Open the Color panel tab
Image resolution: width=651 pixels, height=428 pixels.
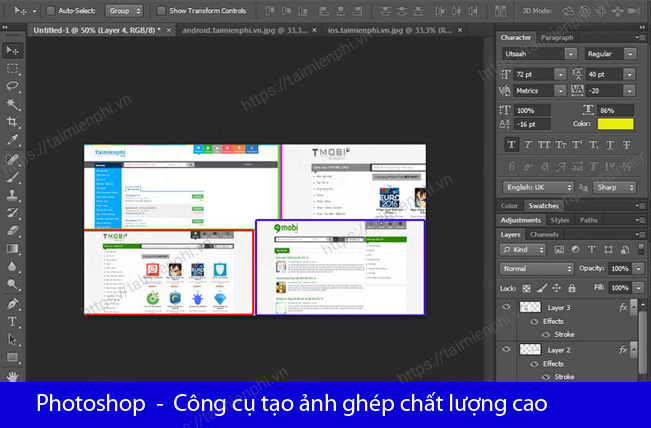[509, 206]
